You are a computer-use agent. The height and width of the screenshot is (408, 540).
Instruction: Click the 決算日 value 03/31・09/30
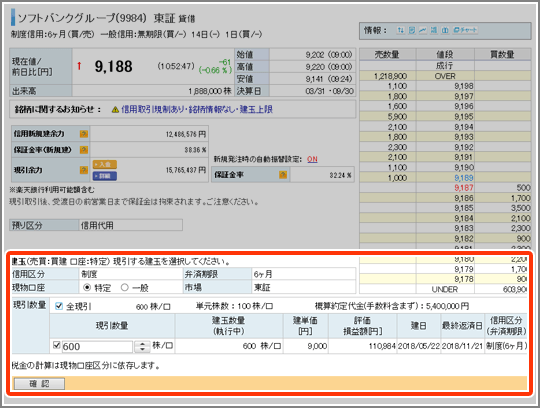tap(329, 91)
